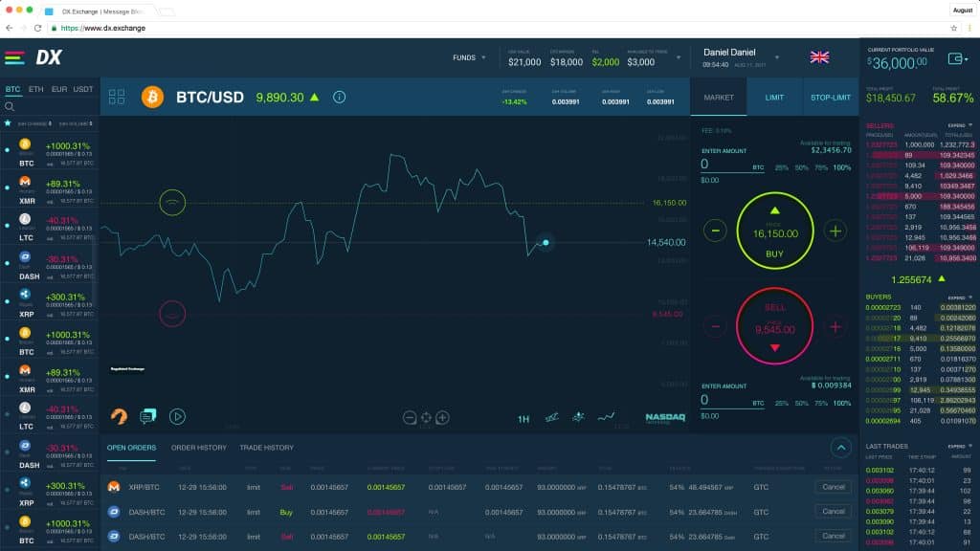The width and height of the screenshot is (980, 551).
Task: Select the candlestick chart type icon
Action: pyautogui.click(x=579, y=415)
